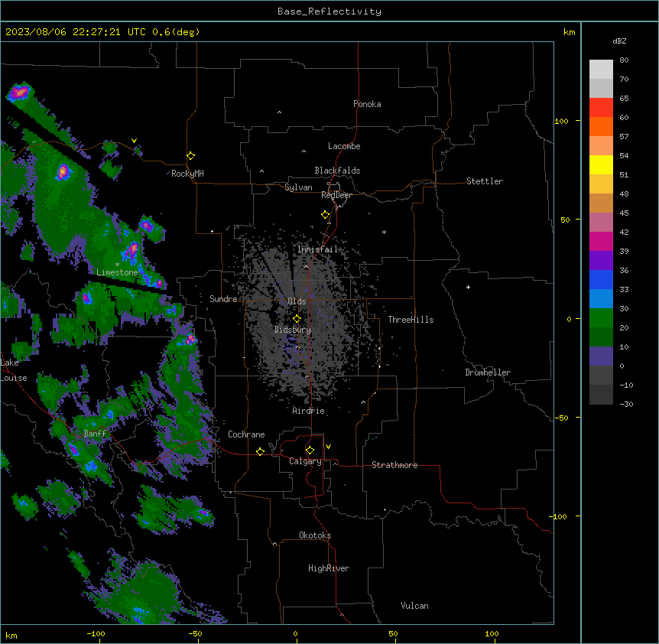The width and height of the screenshot is (659, 644).
Task: Select the Innisfail label
Action: [x=318, y=249]
